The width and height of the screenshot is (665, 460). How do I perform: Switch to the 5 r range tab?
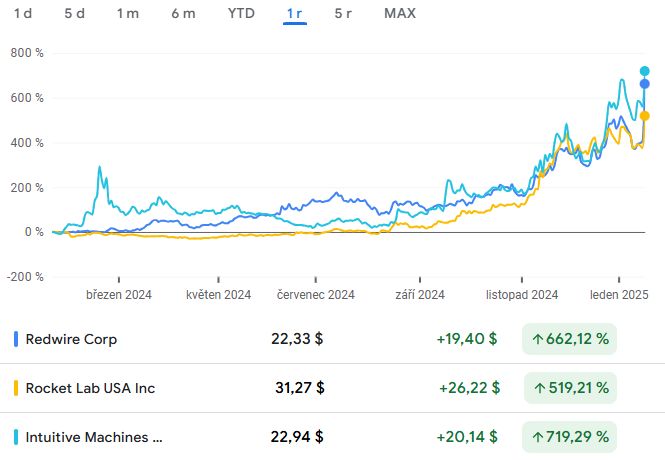coord(343,13)
